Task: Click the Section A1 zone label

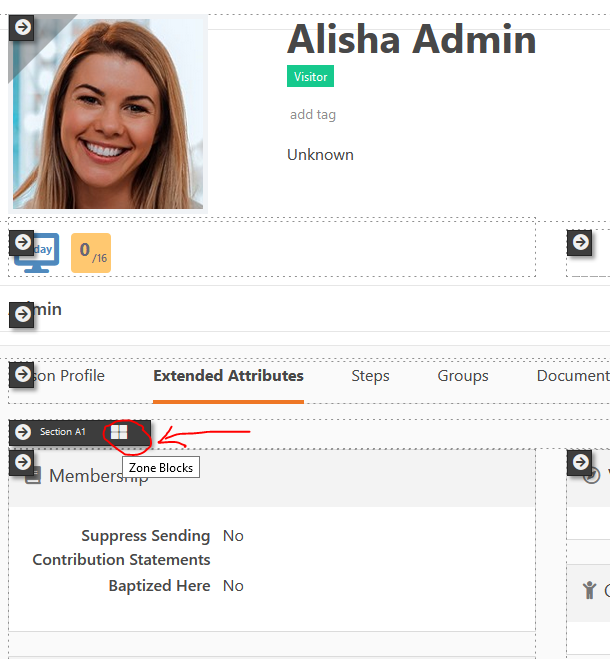Action: click(63, 432)
